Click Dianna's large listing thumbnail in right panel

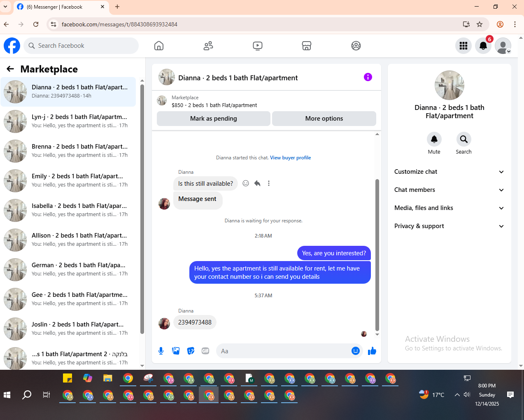449,85
